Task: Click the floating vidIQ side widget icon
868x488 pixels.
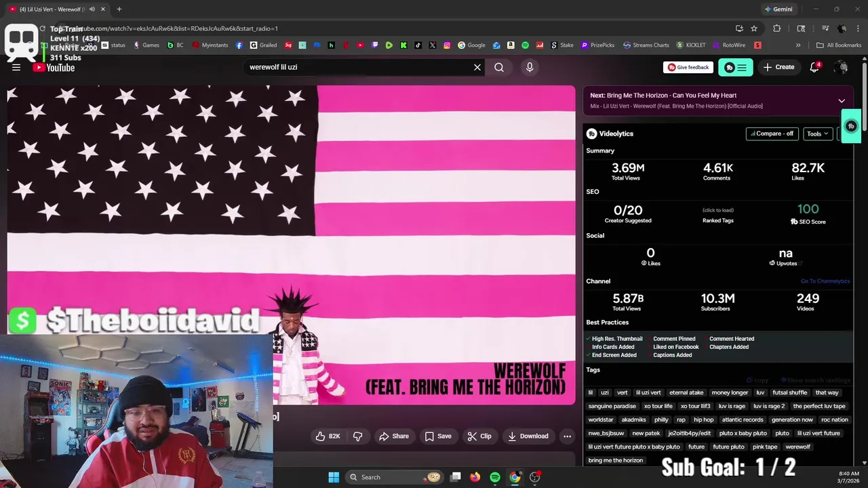Action: click(x=852, y=126)
